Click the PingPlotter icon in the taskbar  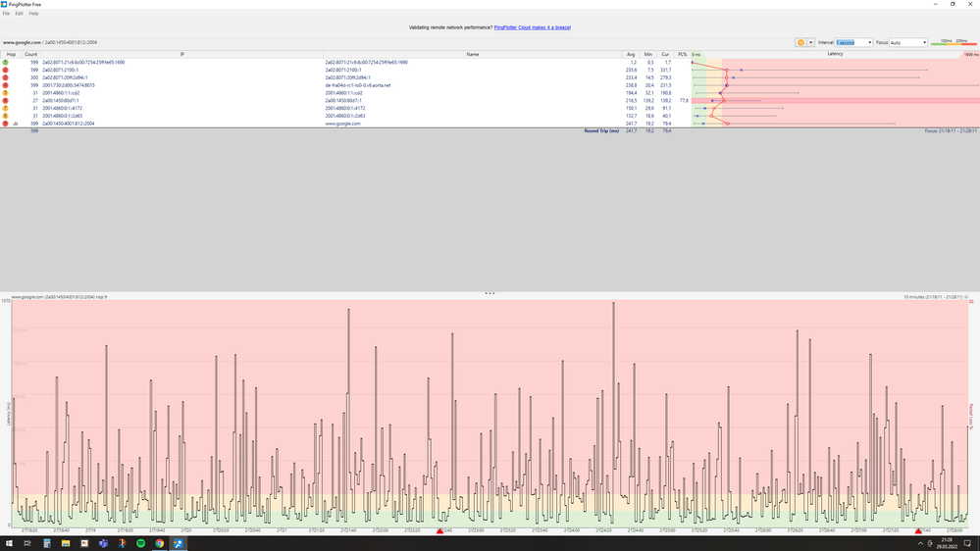tap(179, 543)
